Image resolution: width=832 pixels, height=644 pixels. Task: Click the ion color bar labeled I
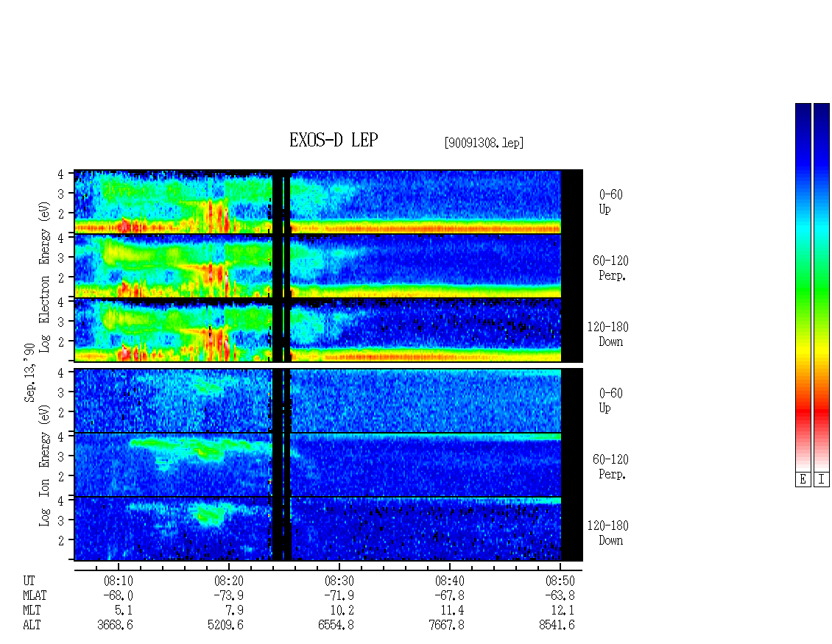tap(822, 287)
